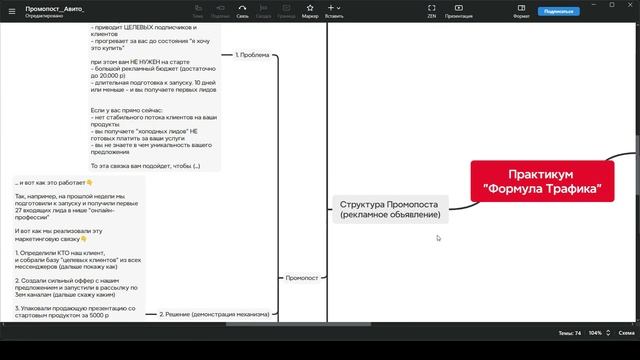Select the red Практикум "Формула Трафика" central topic
This screenshot has height=360, width=640.
click(x=542, y=181)
